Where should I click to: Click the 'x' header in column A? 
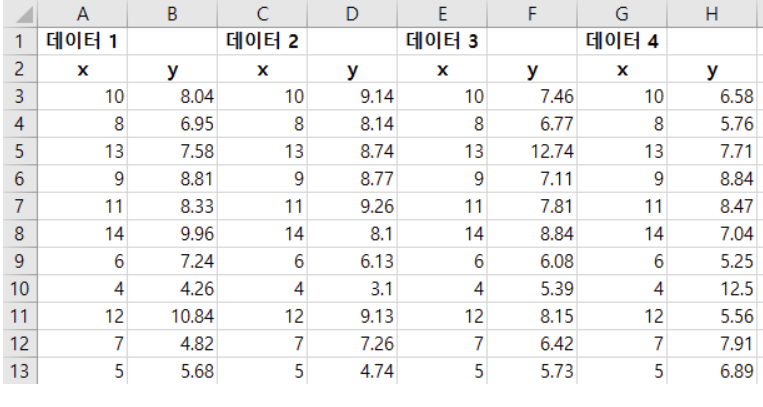click(x=82, y=69)
